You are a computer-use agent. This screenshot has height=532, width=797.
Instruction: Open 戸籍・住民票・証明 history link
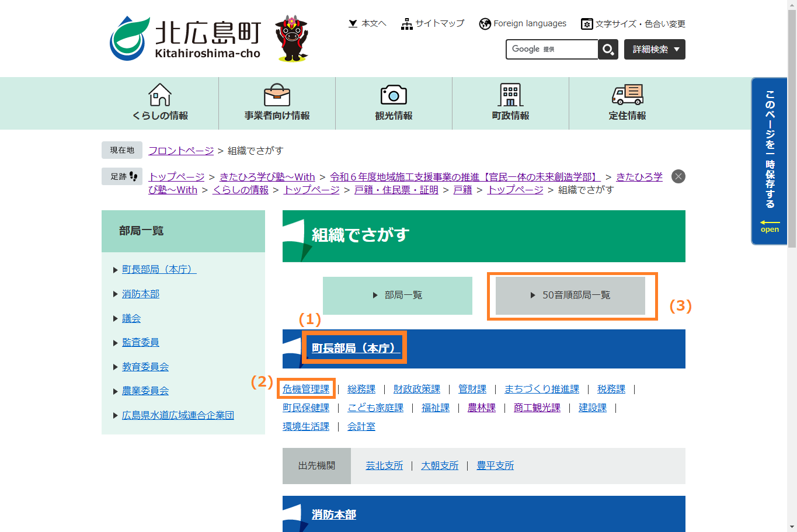pos(396,190)
